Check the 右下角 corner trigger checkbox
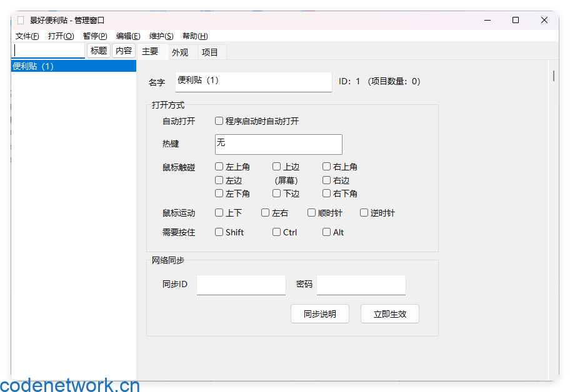The height and width of the screenshot is (392, 570). pyautogui.click(x=326, y=194)
